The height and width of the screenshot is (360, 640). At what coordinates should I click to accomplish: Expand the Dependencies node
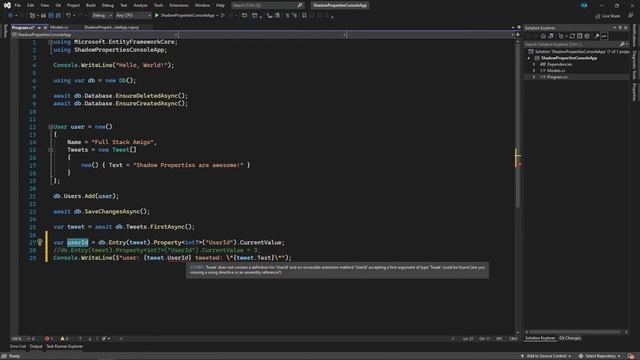[x=534, y=64]
